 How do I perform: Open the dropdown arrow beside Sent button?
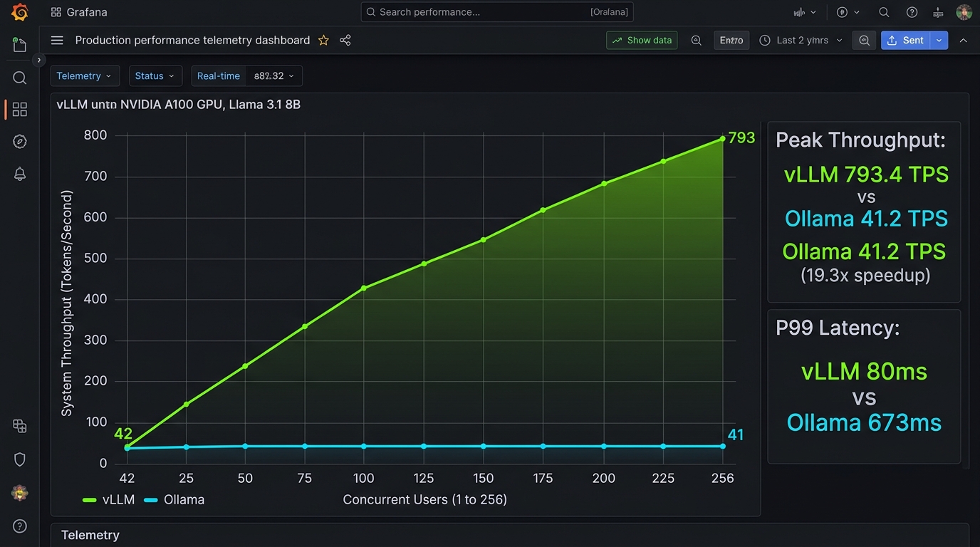pos(939,41)
